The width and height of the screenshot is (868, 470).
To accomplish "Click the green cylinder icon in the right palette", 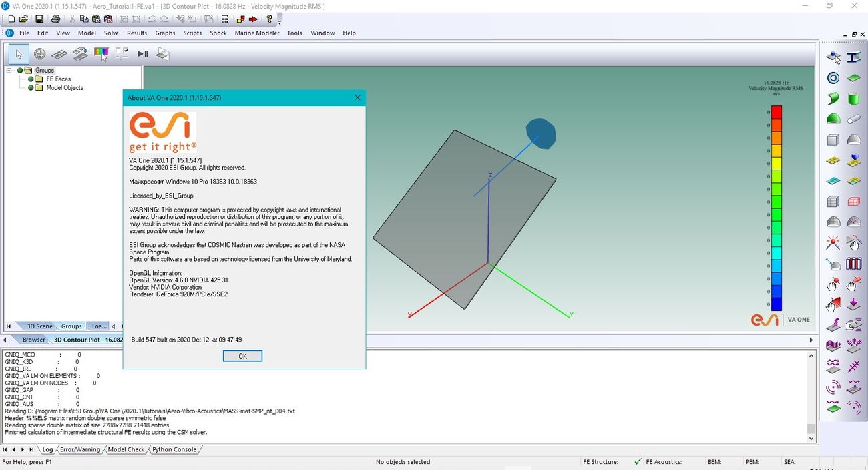I will (853, 99).
